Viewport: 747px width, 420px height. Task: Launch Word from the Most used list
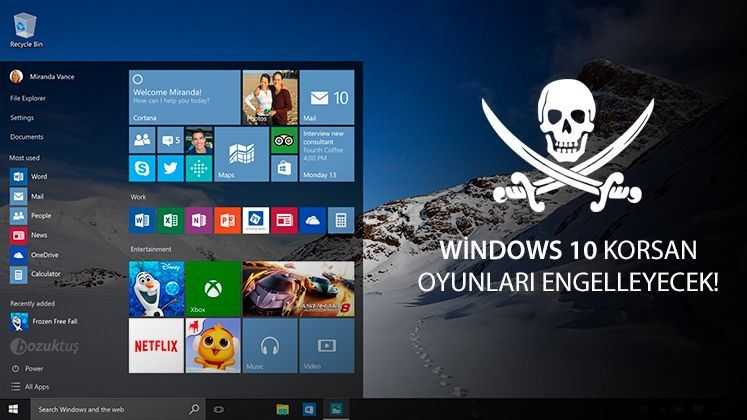(29, 177)
